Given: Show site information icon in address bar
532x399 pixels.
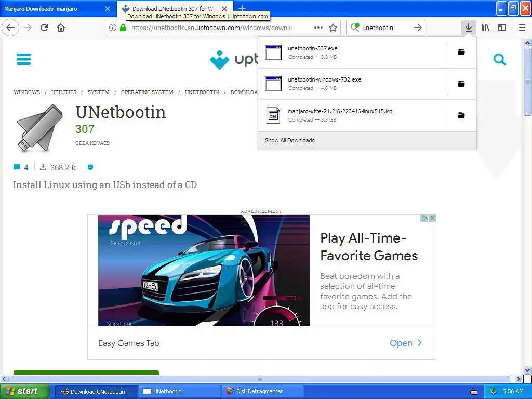Looking at the screenshot, I should 113,28.
